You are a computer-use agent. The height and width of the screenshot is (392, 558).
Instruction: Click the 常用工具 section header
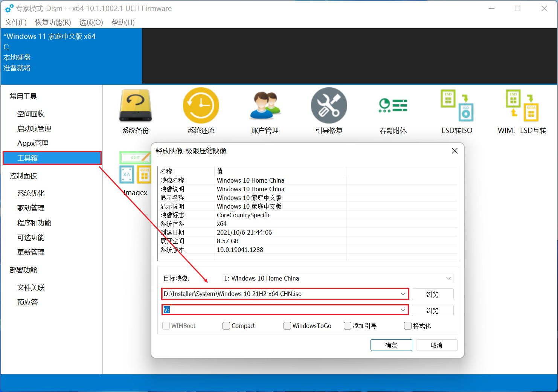tap(23, 96)
